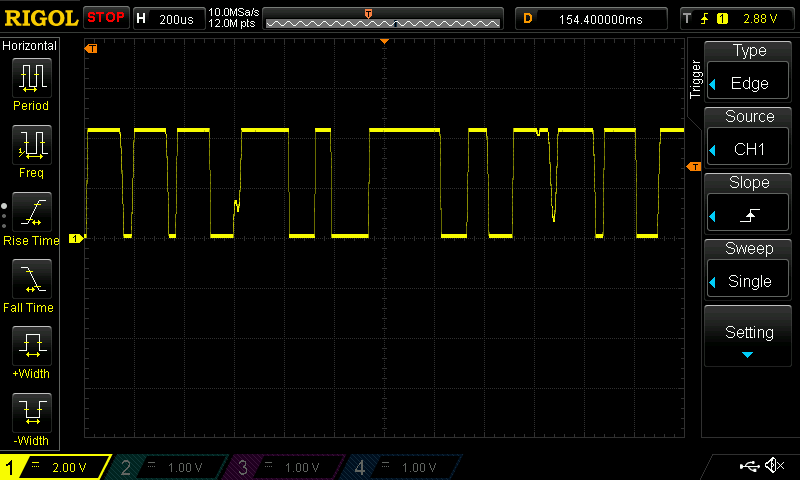Click the 12.0M pts memory depth text
This screenshot has height=480, width=800.
232,23
